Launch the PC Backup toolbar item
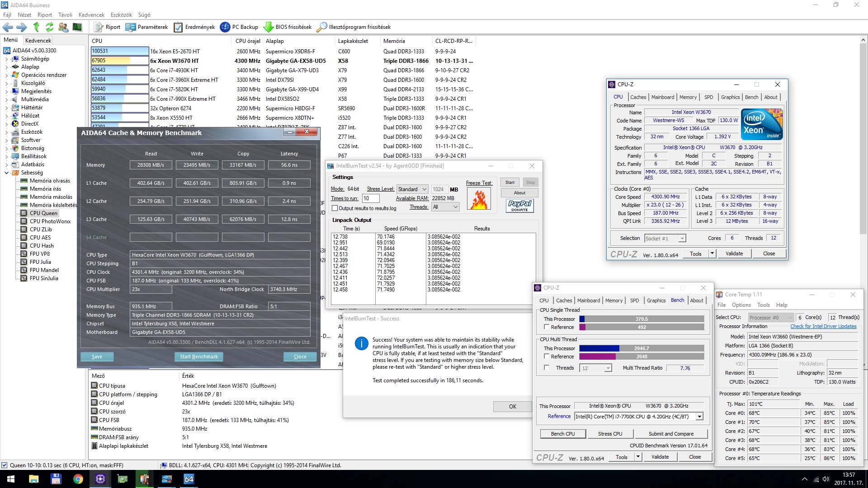This screenshot has width=868, height=488. point(239,27)
